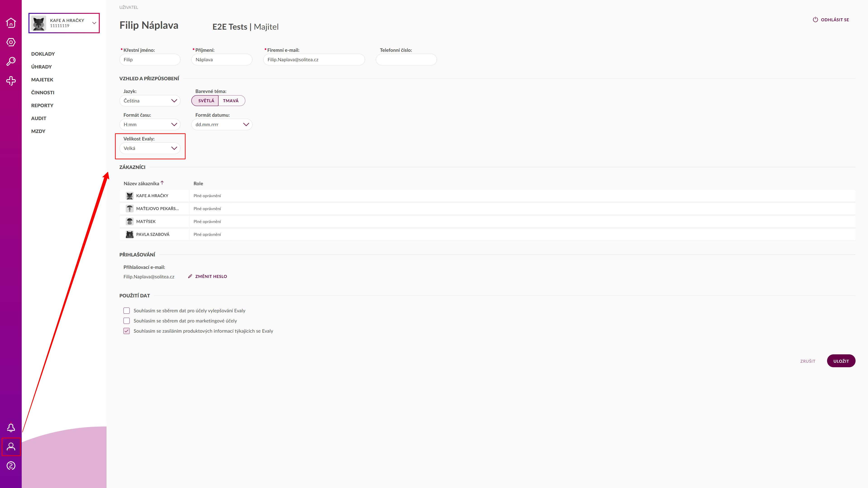Click the Odhlásit se power icon
868x488 pixels.
click(815, 19)
